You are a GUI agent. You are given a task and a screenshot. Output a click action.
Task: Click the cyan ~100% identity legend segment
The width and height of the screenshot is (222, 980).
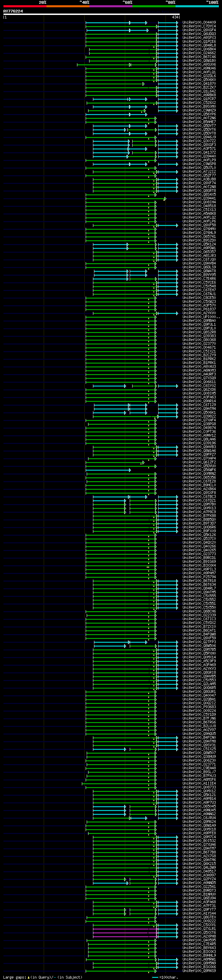point(197,6)
